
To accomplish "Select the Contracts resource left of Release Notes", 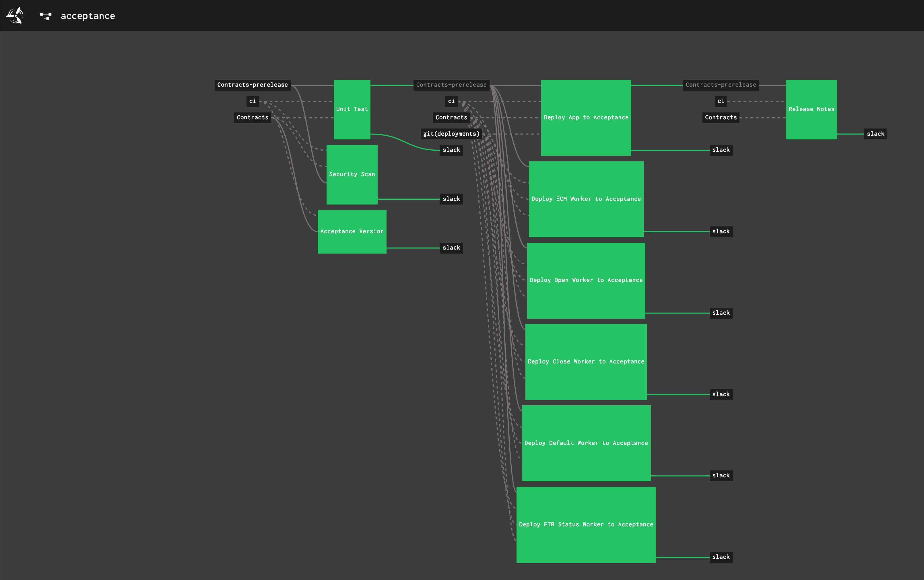I will click(x=721, y=117).
